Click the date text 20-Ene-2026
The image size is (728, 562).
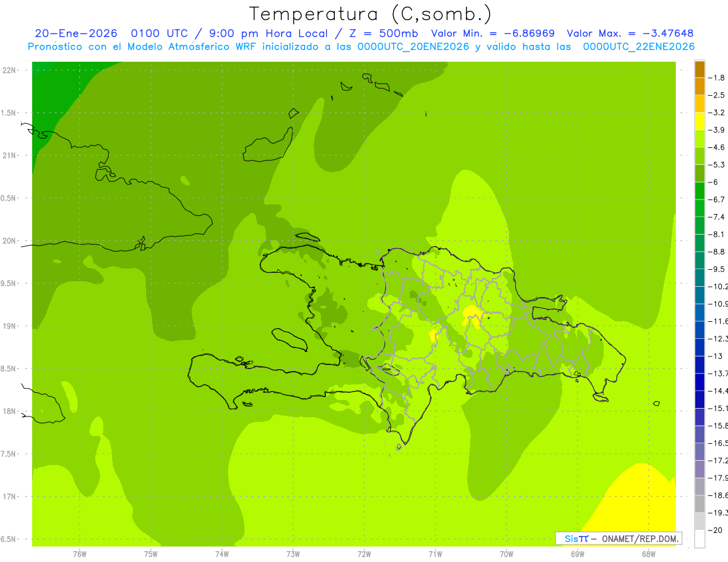pyautogui.click(x=76, y=33)
